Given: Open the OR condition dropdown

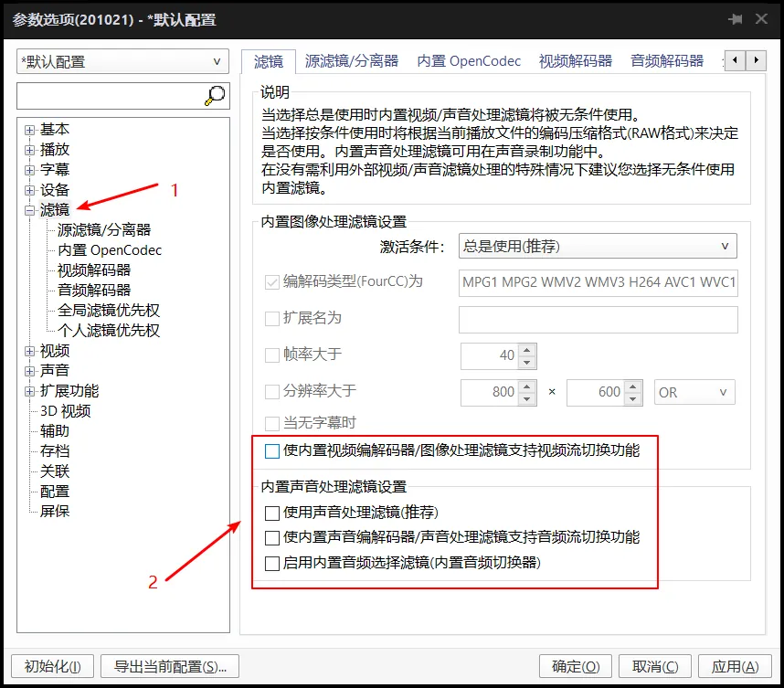Looking at the screenshot, I should 694,392.
